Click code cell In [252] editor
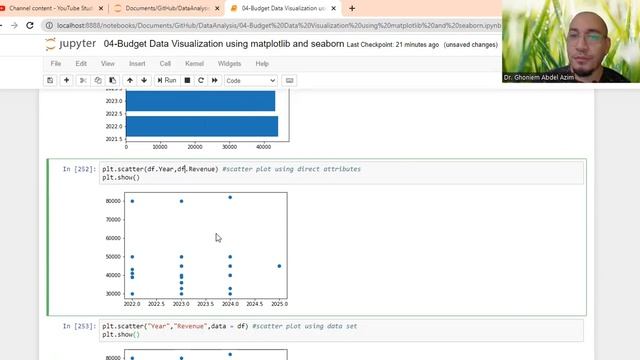Screen dimensions: 640x360 [x=341, y=173]
